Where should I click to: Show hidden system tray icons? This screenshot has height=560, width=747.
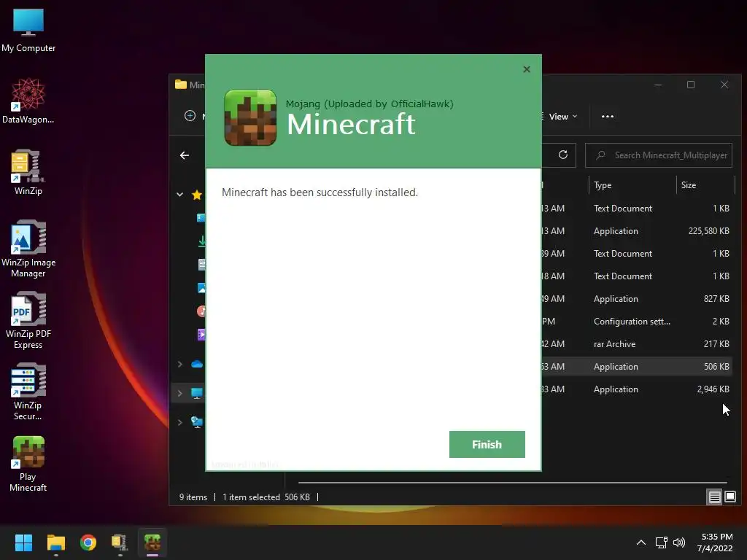641,542
